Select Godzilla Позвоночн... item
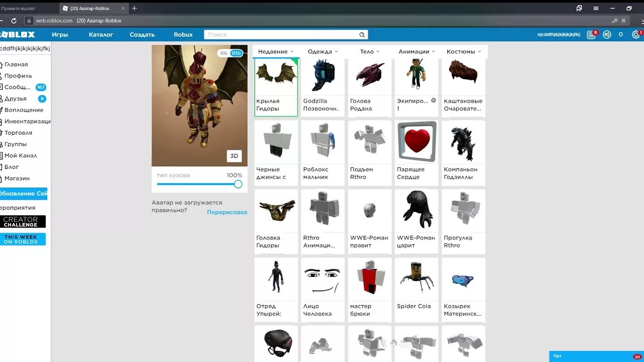644x362 pixels. (x=323, y=87)
